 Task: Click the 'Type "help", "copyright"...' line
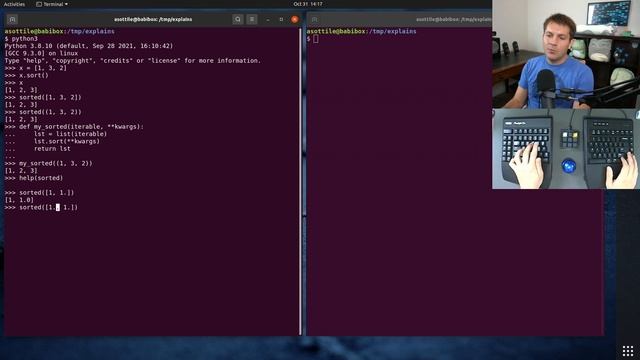pos(133,61)
